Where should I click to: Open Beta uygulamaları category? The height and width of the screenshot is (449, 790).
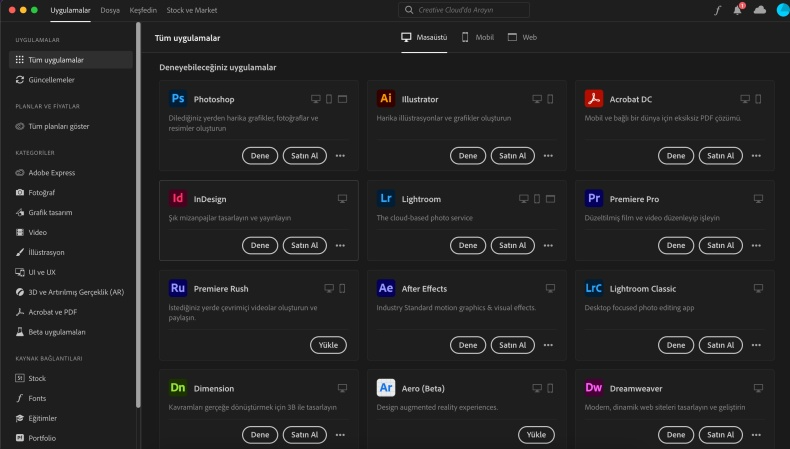tap(50, 332)
